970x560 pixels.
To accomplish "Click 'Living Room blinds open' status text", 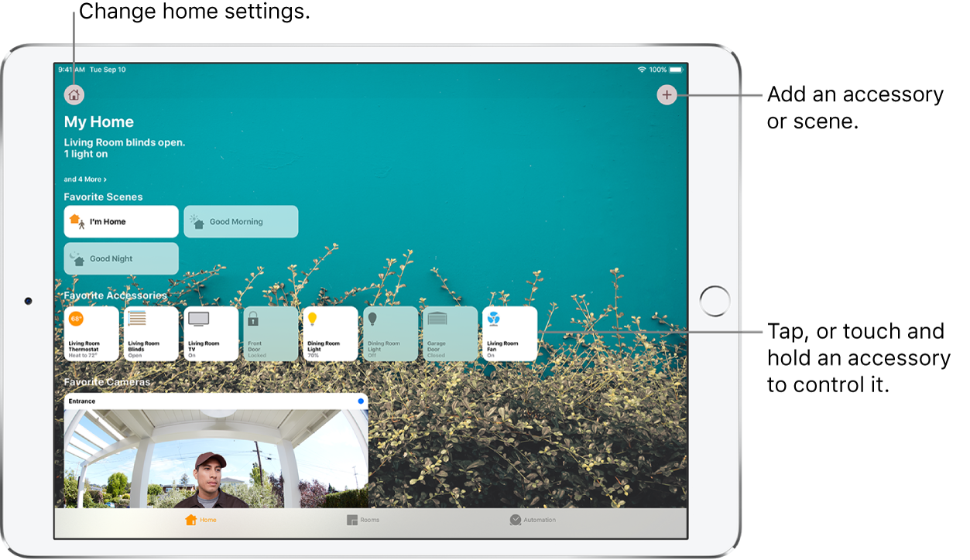I will tap(125, 143).
